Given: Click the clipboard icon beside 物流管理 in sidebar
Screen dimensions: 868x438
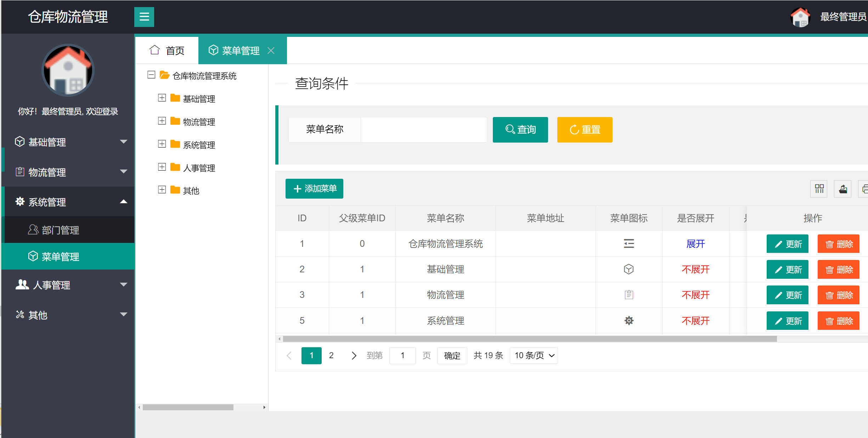Looking at the screenshot, I should [20, 172].
